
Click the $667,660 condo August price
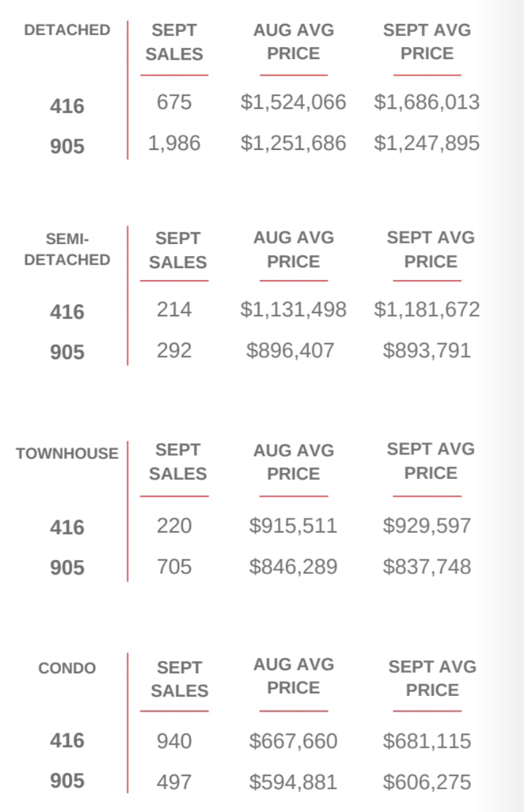pyautogui.click(x=293, y=741)
